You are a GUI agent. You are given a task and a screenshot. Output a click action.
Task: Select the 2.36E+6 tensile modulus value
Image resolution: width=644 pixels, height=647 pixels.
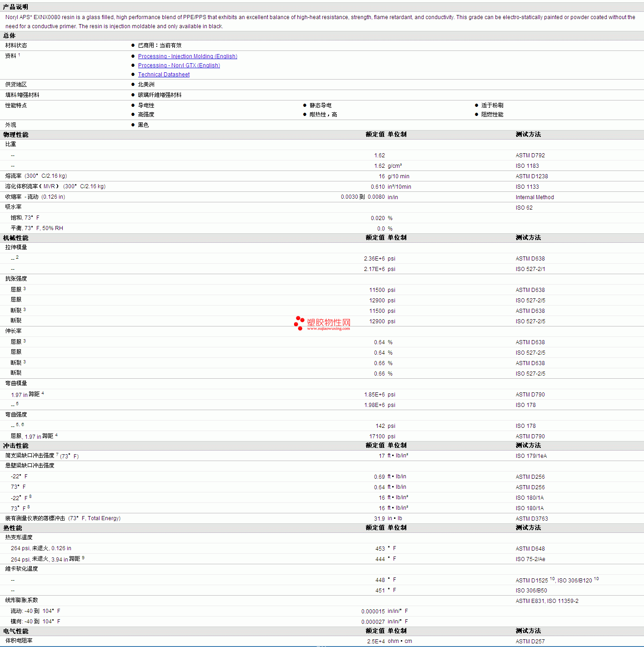click(x=374, y=259)
